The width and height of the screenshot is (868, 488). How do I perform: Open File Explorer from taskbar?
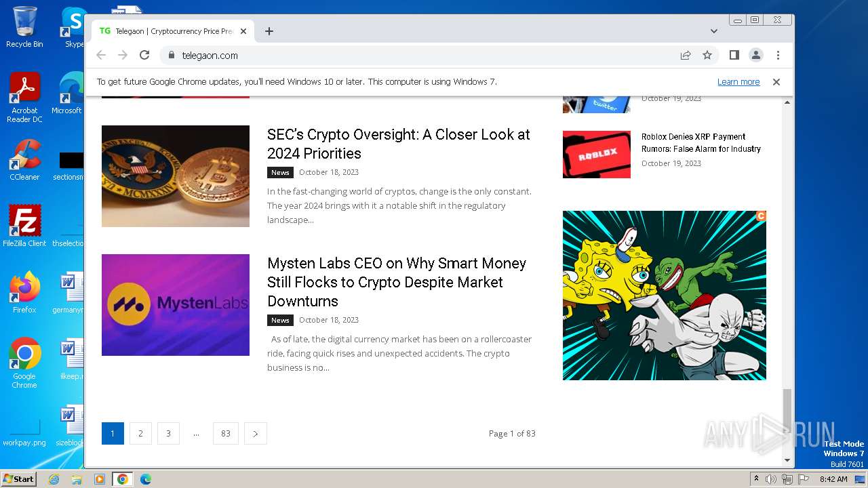click(x=77, y=479)
